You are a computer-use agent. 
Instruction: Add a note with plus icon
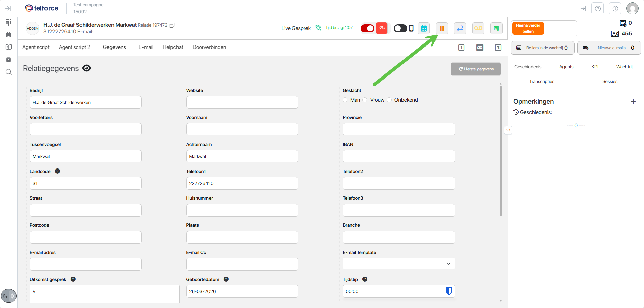[x=633, y=101]
